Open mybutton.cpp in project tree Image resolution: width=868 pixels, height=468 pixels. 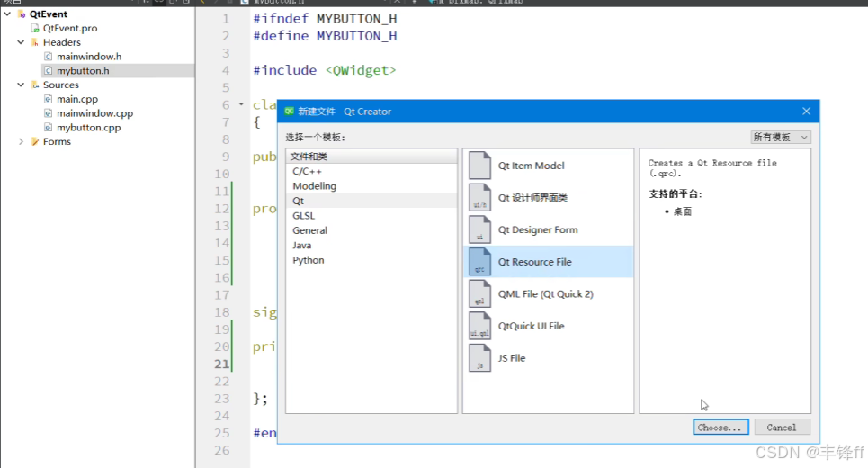pyautogui.click(x=88, y=128)
